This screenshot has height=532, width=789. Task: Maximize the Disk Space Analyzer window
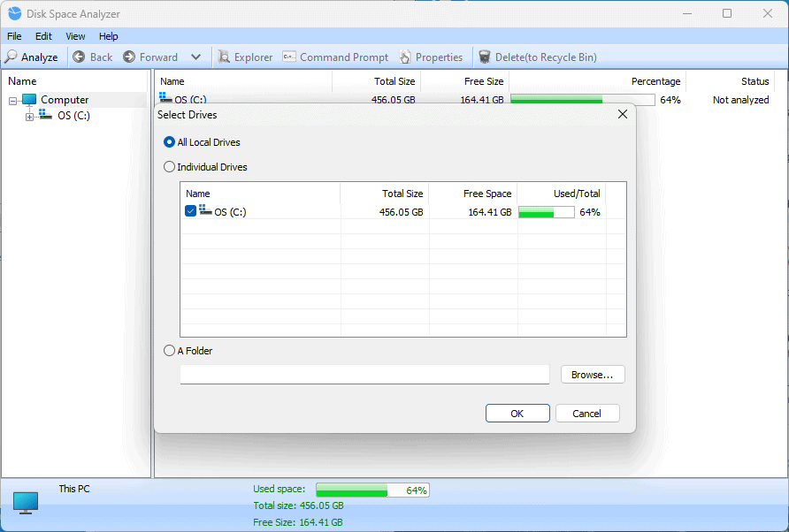(x=727, y=13)
